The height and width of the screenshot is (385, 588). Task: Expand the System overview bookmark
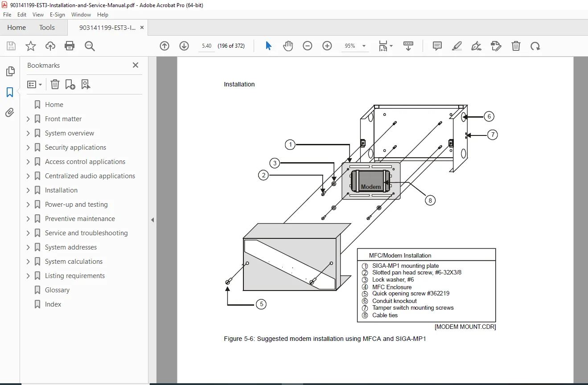click(x=28, y=133)
